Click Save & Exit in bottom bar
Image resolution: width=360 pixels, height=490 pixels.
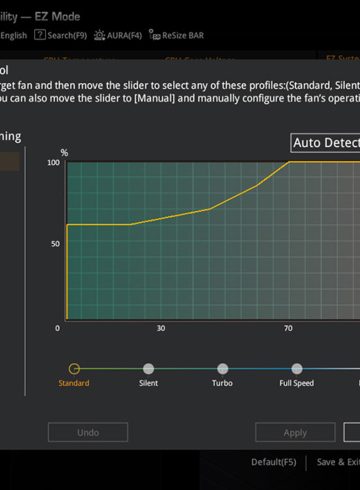click(x=338, y=462)
